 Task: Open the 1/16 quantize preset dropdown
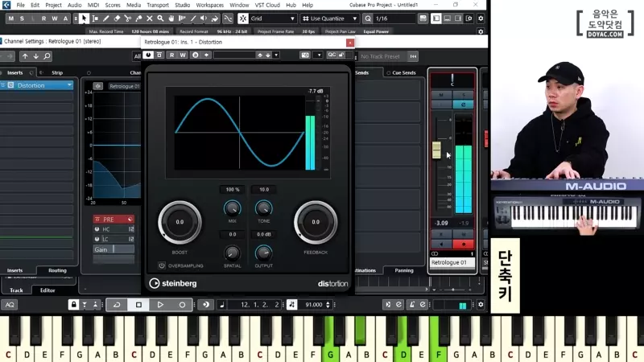pos(394,19)
